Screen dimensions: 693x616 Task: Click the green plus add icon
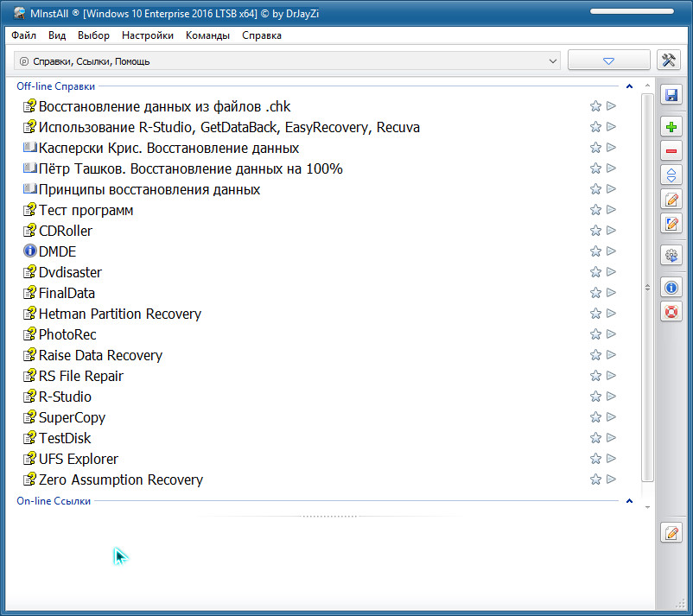pyautogui.click(x=671, y=127)
